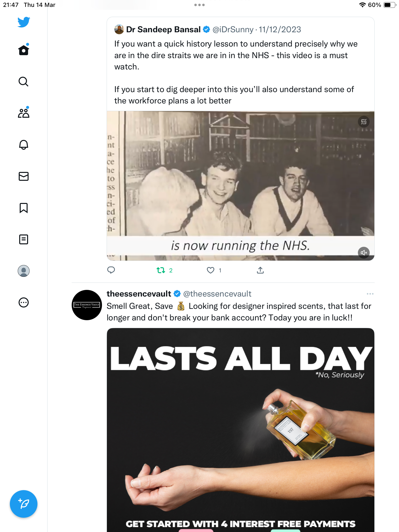Go to the Home timeline icon
The width and height of the screenshot is (399, 532).
tap(24, 50)
